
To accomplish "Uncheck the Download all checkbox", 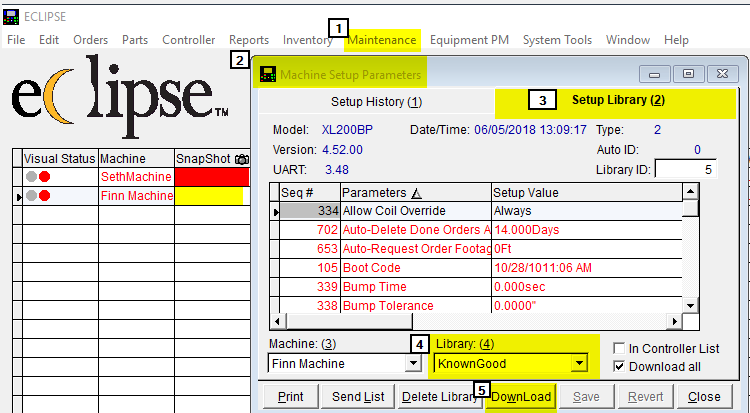I will pyautogui.click(x=619, y=367).
